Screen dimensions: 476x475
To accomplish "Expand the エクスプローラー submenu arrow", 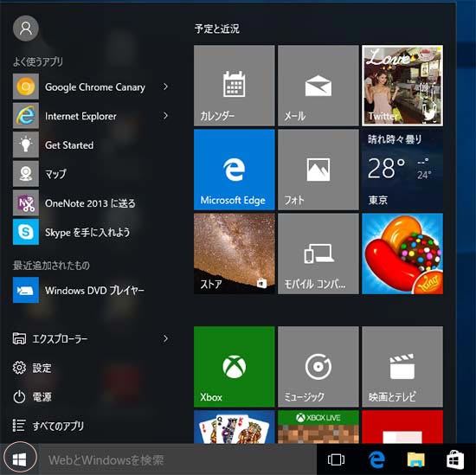I will [165, 338].
